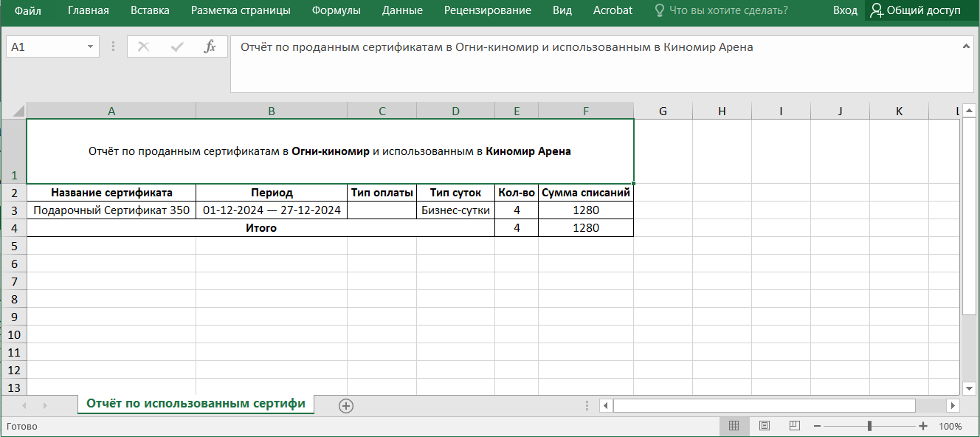Open the 100% zoom level dialog

click(950, 426)
